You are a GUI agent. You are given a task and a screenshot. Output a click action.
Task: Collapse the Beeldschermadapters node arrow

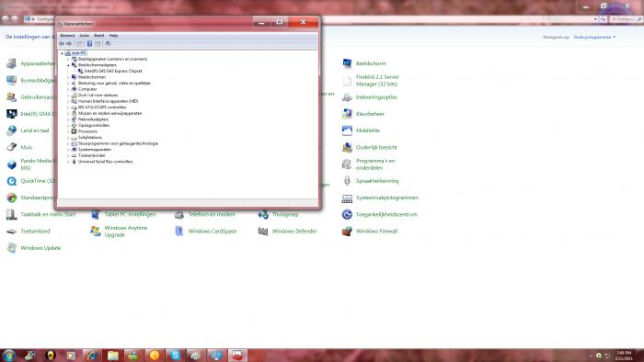(x=68, y=65)
